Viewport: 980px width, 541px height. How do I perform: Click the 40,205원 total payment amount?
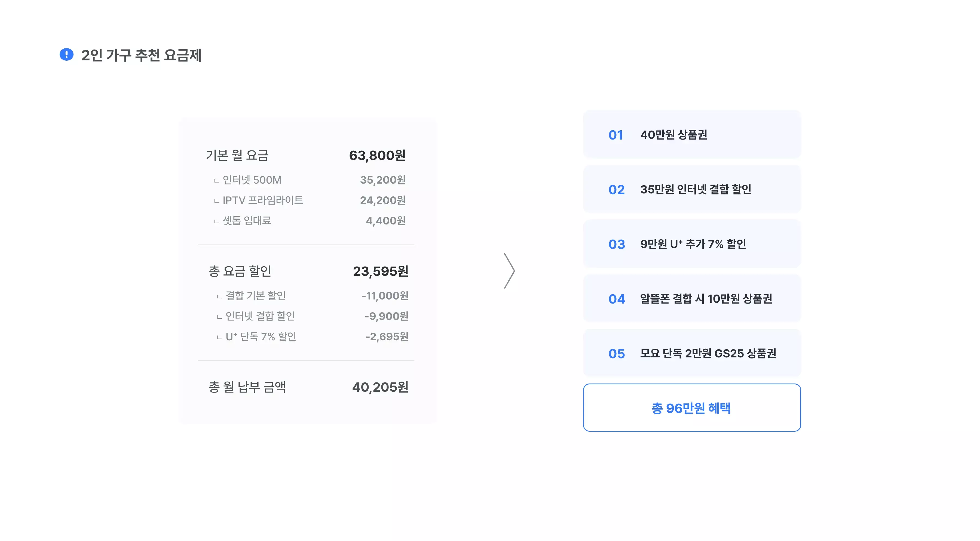click(x=380, y=387)
